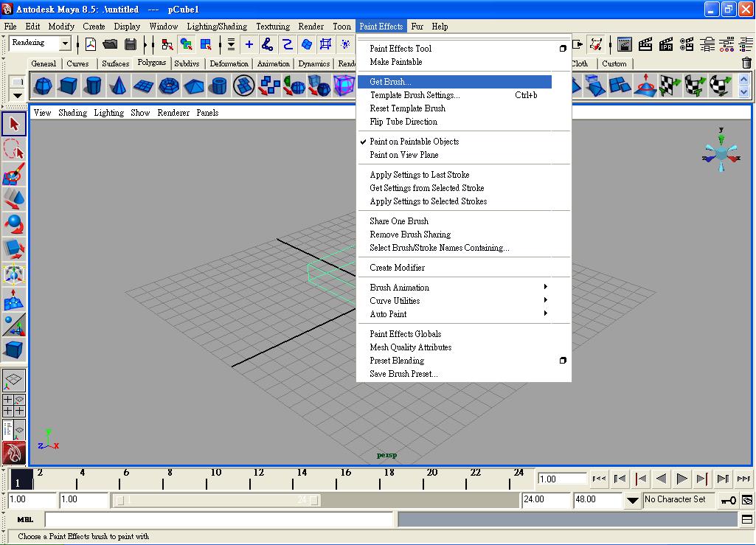Viewport: 756px width, 545px height.
Task: Start IPR render icon
Action: pos(666,44)
